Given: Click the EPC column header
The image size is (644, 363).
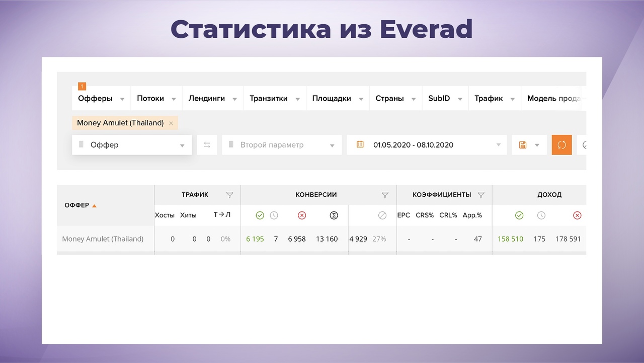Looking at the screenshot, I should click(x=404, y=215).
